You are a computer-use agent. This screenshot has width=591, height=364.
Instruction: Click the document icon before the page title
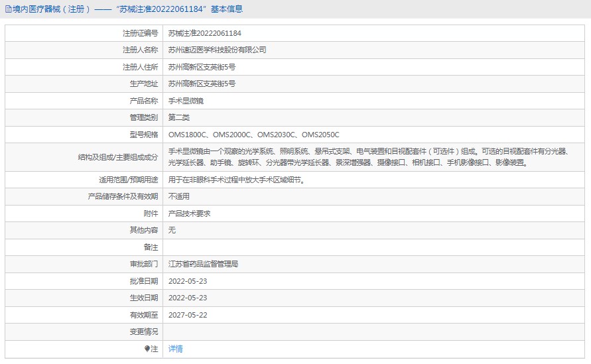coord(8,9)
